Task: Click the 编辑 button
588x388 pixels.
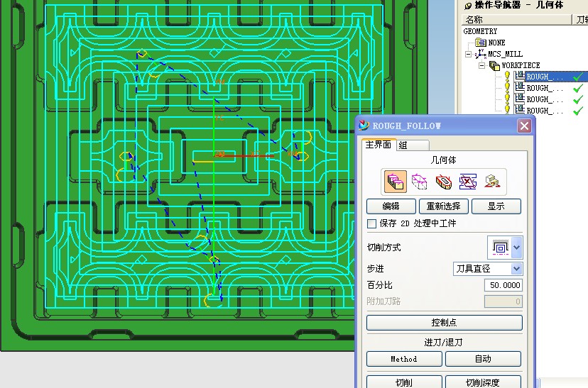Action: 391,206
